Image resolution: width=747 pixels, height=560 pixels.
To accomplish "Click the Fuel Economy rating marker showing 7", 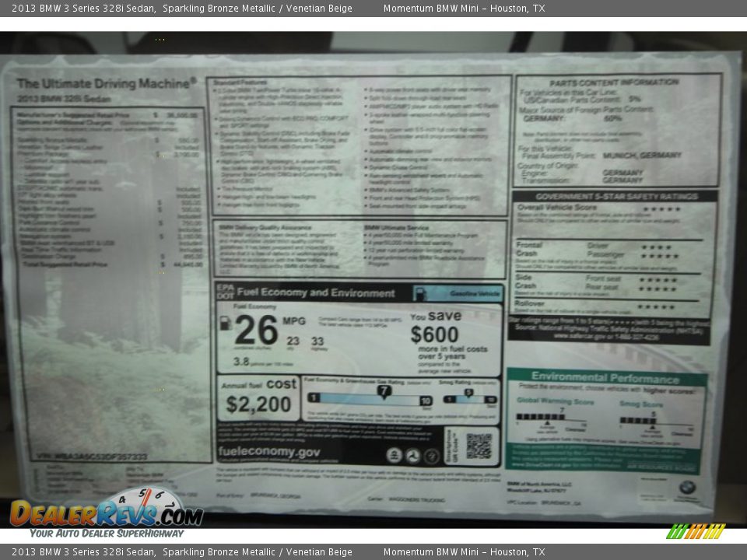I will (384, 391).
